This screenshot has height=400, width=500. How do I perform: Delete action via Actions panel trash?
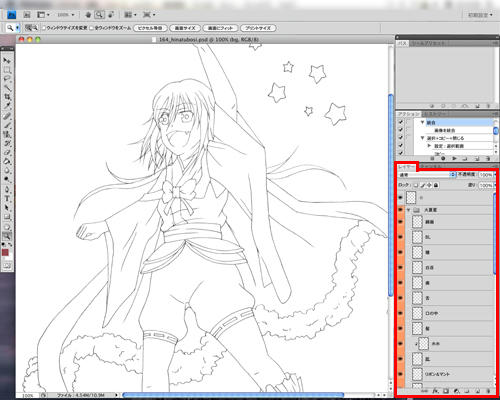click(x=488, y=159)
